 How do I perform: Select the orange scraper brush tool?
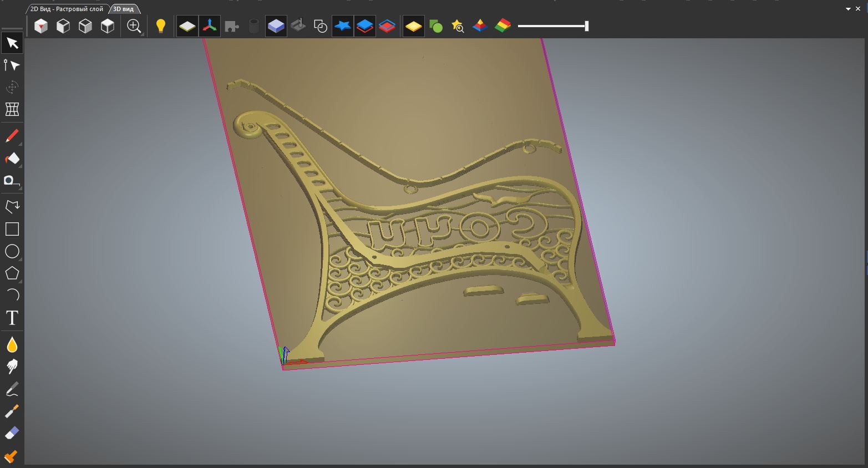[12, 456]
